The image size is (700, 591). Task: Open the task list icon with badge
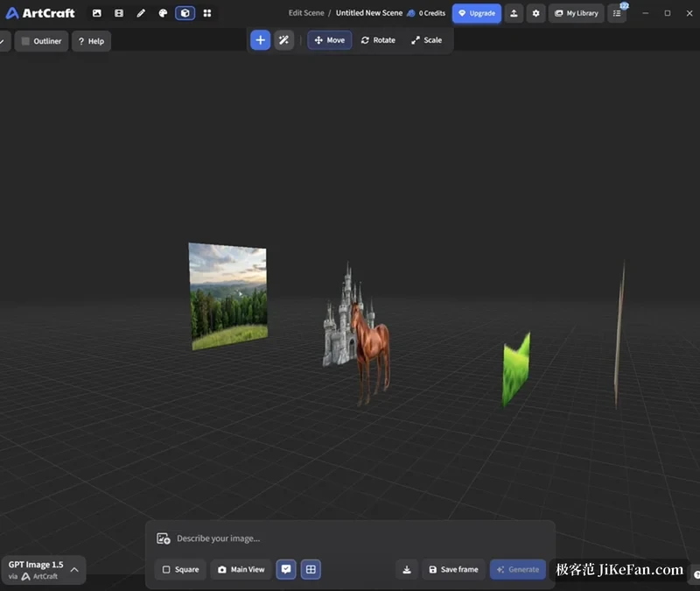[617, 13]
